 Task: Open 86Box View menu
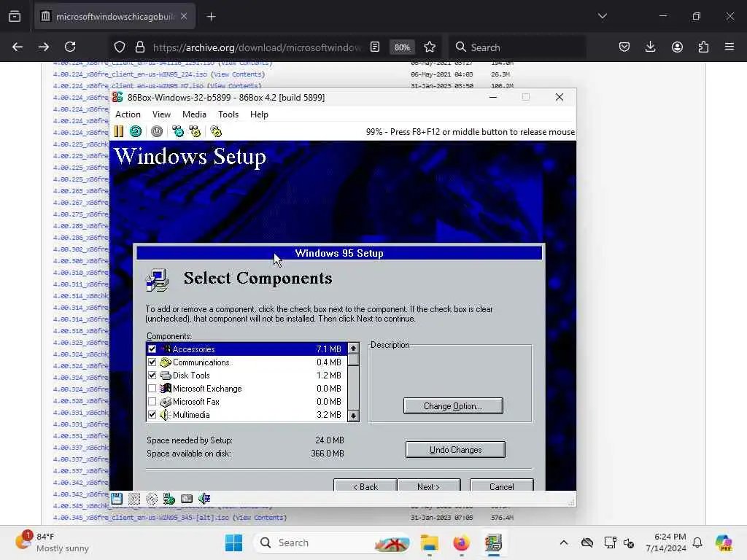tap(161, 114)
